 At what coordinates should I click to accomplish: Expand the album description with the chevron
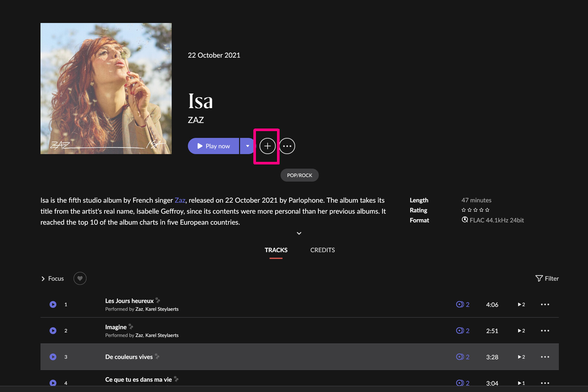(299, 233)
